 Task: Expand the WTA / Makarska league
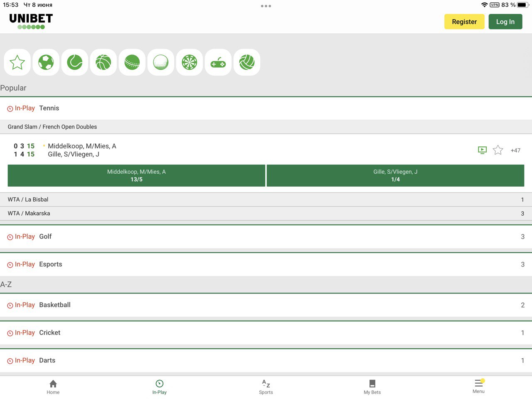[266, 213]
